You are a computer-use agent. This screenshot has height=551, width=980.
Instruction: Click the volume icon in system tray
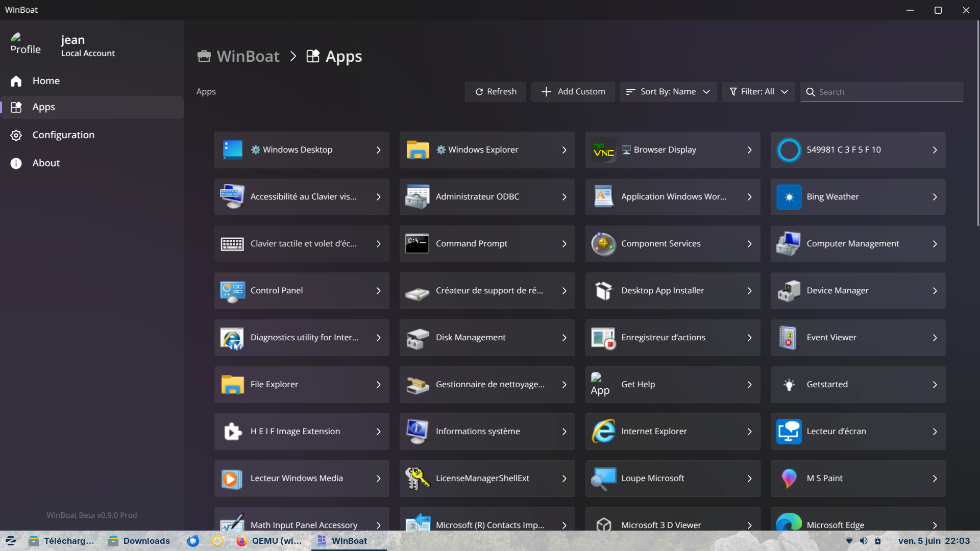coord(864,541)
